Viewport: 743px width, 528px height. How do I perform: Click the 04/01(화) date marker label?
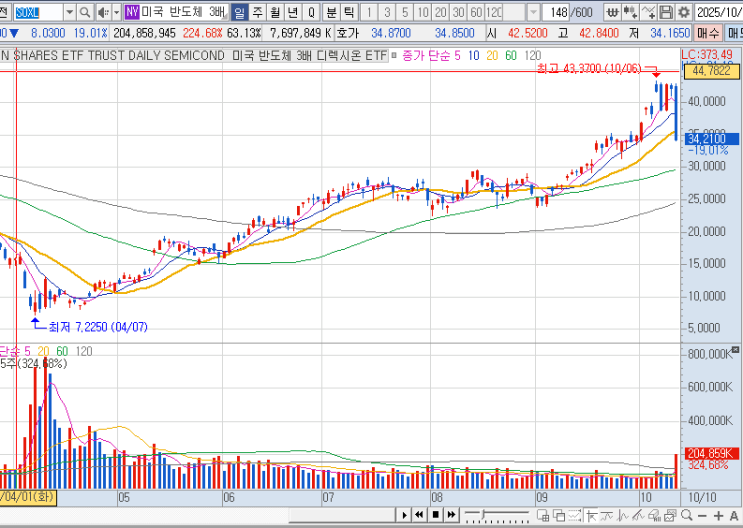coord(28,498)
